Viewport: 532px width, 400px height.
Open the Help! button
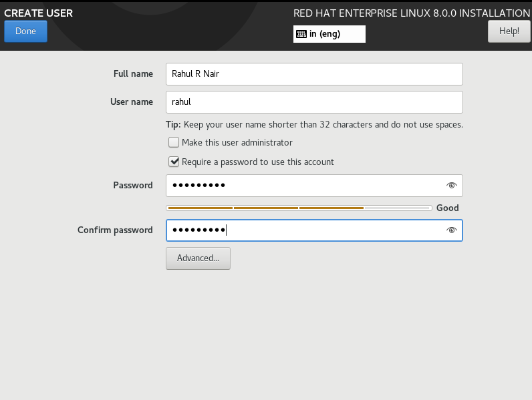509,31
